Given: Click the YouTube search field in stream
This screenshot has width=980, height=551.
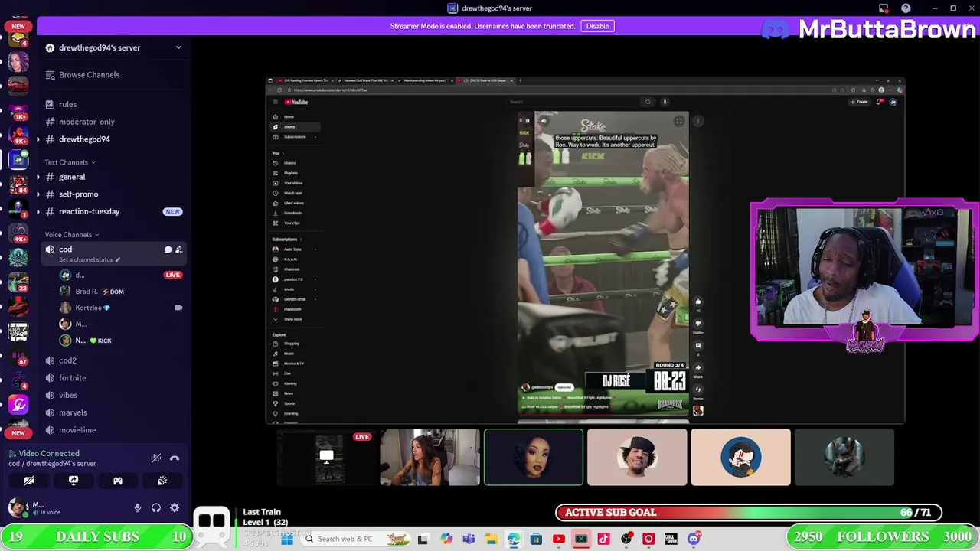Looking at the screenshot, I should click(574, 102).
